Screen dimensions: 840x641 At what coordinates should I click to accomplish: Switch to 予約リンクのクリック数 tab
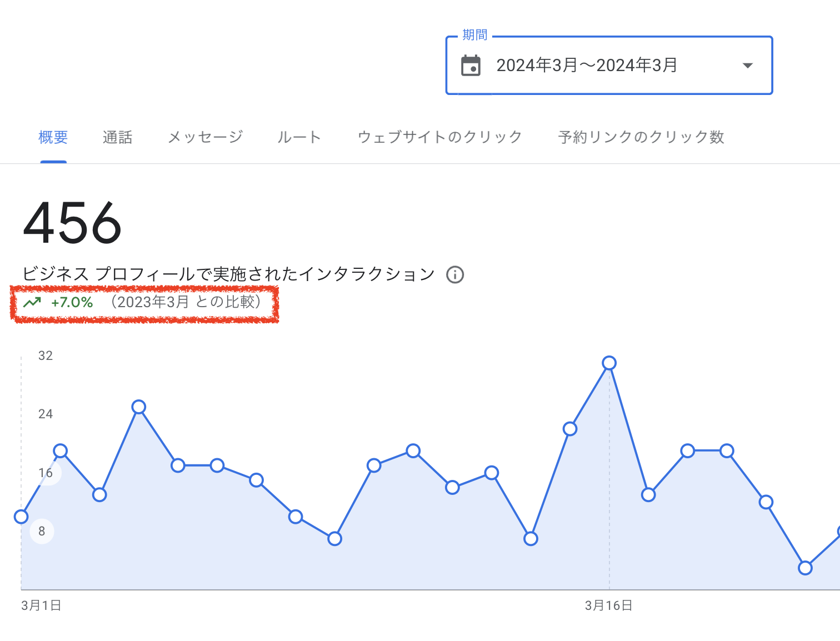(x=641, y=137)
